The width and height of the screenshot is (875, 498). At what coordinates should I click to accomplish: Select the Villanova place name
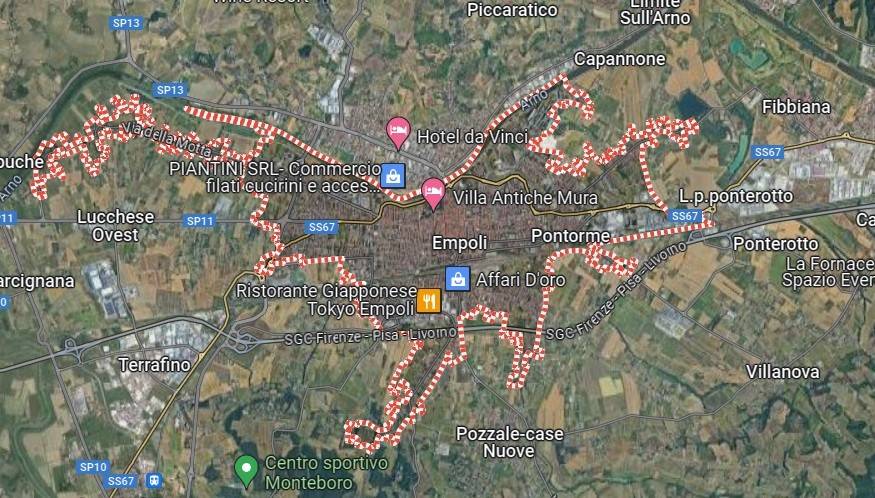783,372
